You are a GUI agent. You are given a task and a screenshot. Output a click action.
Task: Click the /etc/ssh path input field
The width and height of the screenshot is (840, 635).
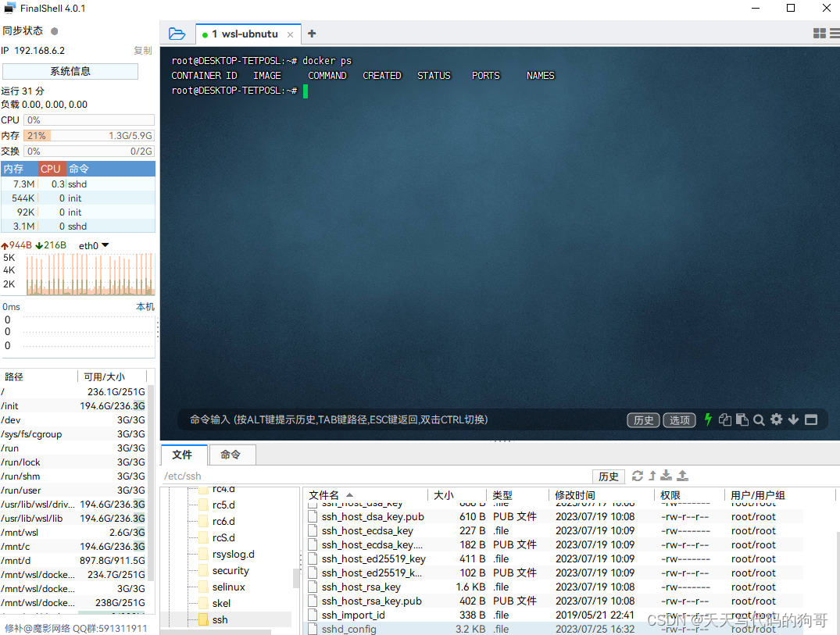375,476
